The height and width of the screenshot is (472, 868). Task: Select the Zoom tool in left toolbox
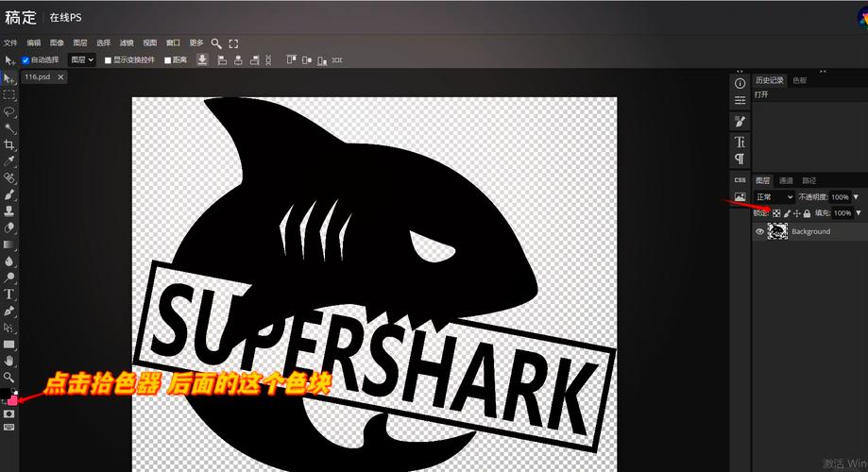(9, 378)
